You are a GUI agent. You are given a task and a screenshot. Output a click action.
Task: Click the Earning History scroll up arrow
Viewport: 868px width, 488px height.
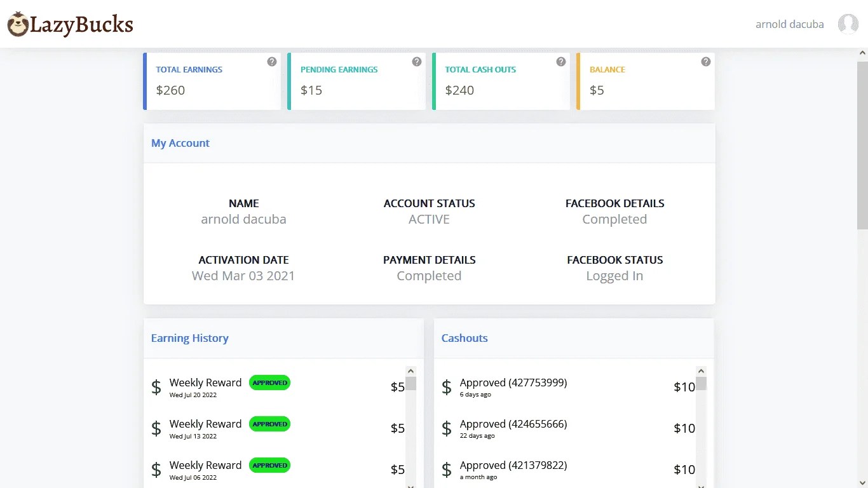click(x=410, y=371)
